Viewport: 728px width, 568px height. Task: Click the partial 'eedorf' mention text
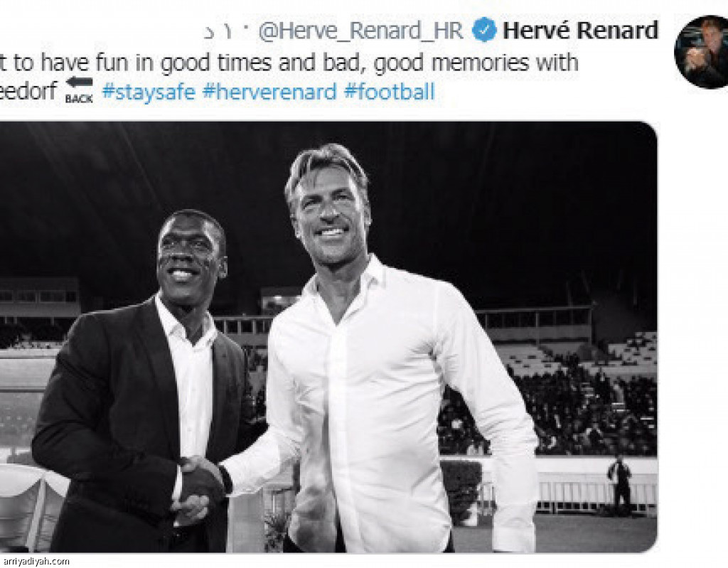pyautogui.click(x=28, y=90)
